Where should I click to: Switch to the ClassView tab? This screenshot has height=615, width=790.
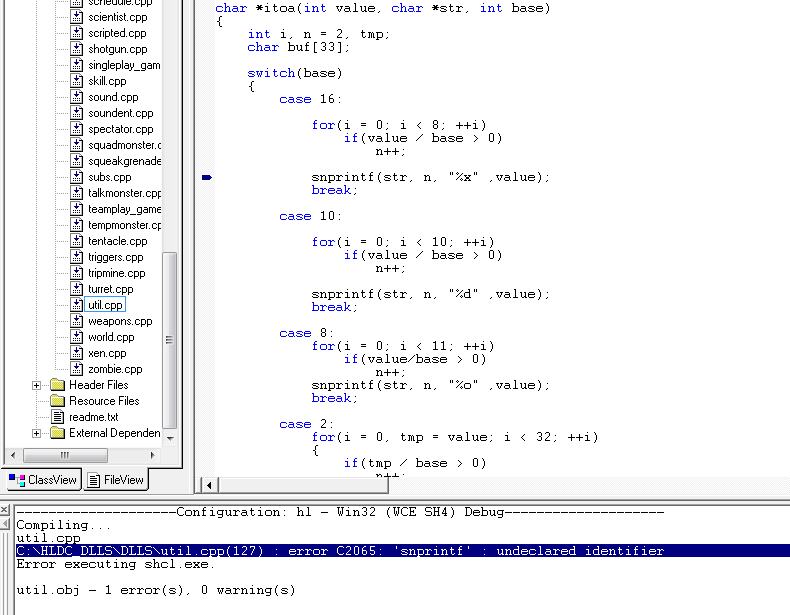(x=43, y=481)
